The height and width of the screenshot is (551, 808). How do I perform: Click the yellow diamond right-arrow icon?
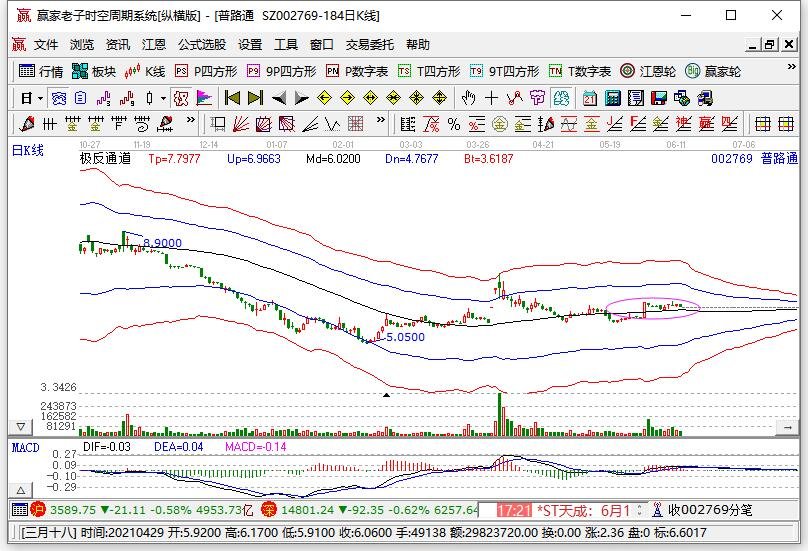pyautogui.click(x=348, y=98)
